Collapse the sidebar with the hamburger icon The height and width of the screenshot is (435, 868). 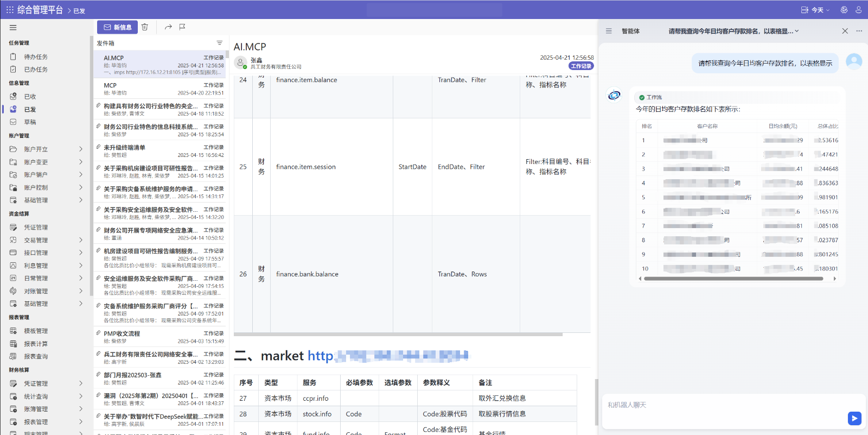[13, 28]
